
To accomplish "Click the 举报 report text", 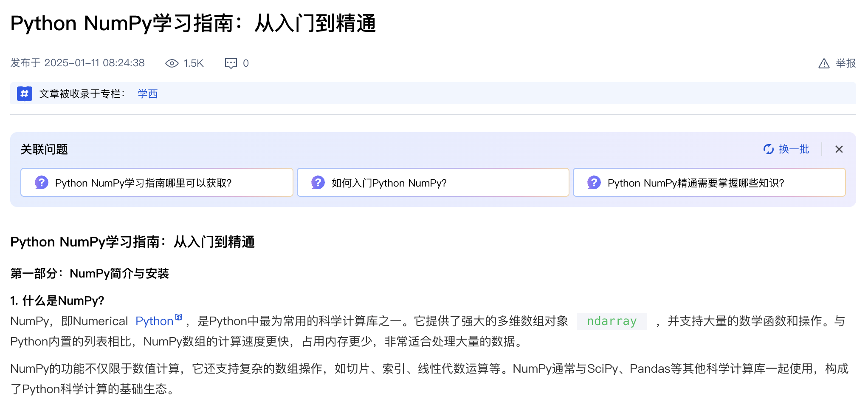I will click(x=845, y=63).
